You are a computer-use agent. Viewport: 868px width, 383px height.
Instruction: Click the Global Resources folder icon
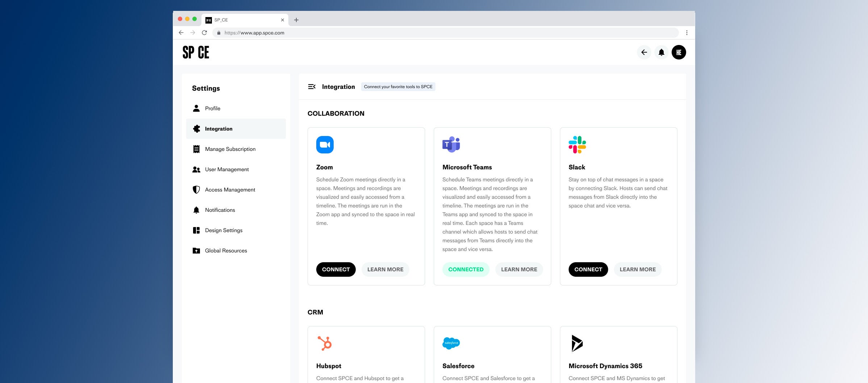(x=196, y=251)
